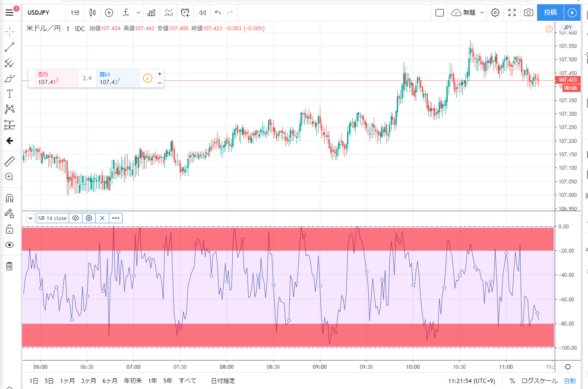The height and width of the screenshot is (389, 588).
Task: Select the 1ヶ月 time range
Action: pos(67,381)
